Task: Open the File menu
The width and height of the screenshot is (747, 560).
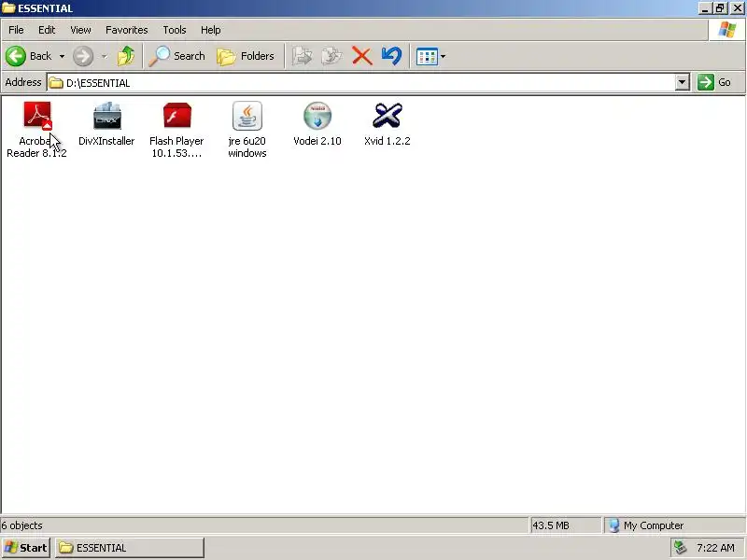Action: click(x=16, y=30)
